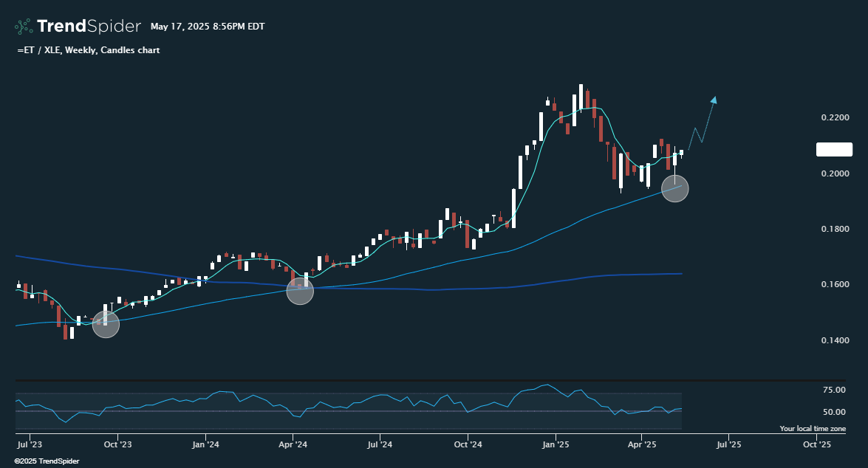Click the 50.00 RSI axis label
868x468 pixels.
834,412
